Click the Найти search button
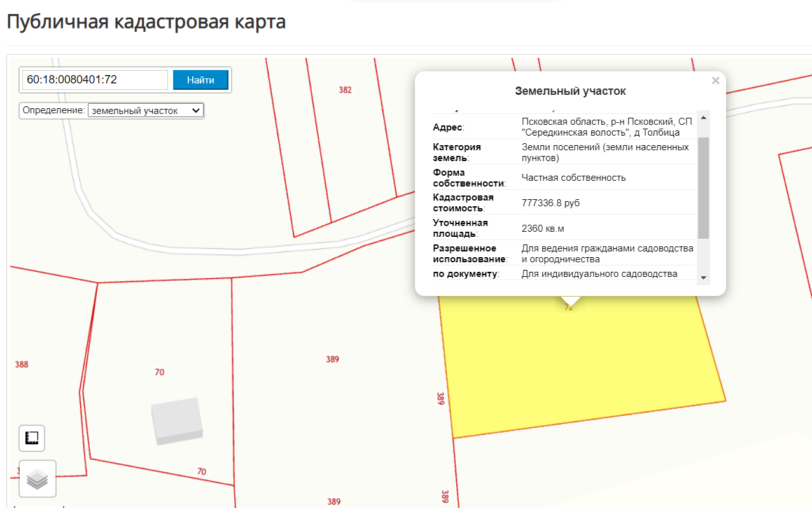This screenshot has width=812, height=508. [200, 80]
